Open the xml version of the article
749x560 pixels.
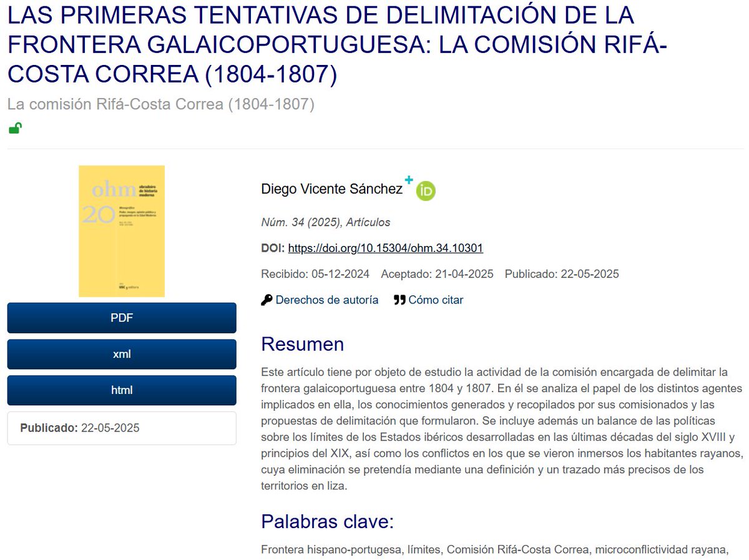point(122,354)
